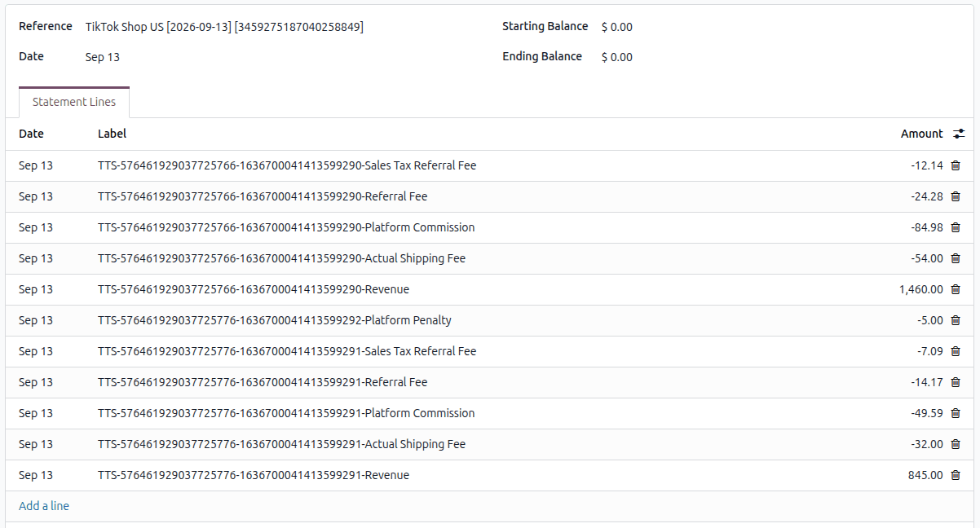Click the Platform Penalty label cell
This screenshot has width=980, height=528.
275,320
